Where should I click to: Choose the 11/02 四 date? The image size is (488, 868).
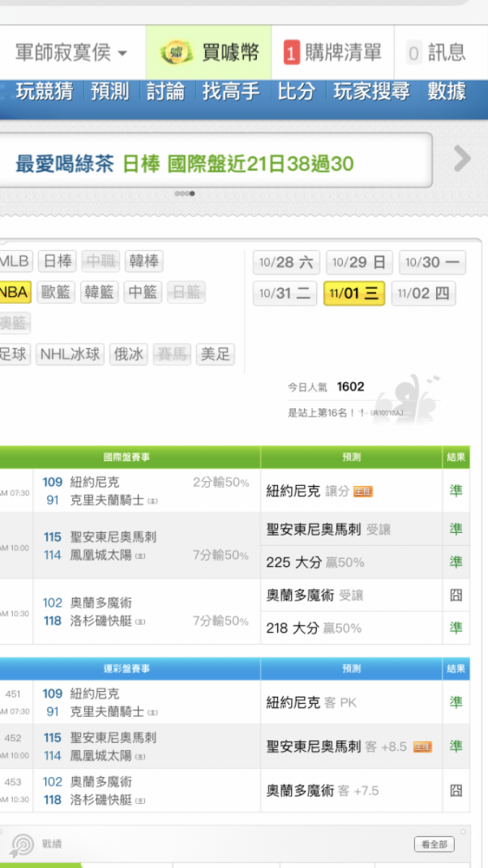pos(424,293)
